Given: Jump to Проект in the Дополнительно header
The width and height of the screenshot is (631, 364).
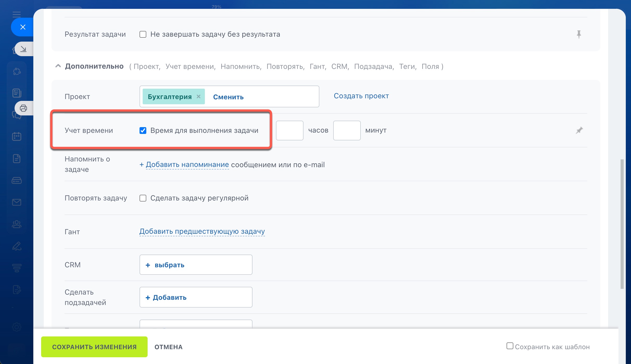Looking at the screenshot, I should pyautogui.click(x=147, y=67).
